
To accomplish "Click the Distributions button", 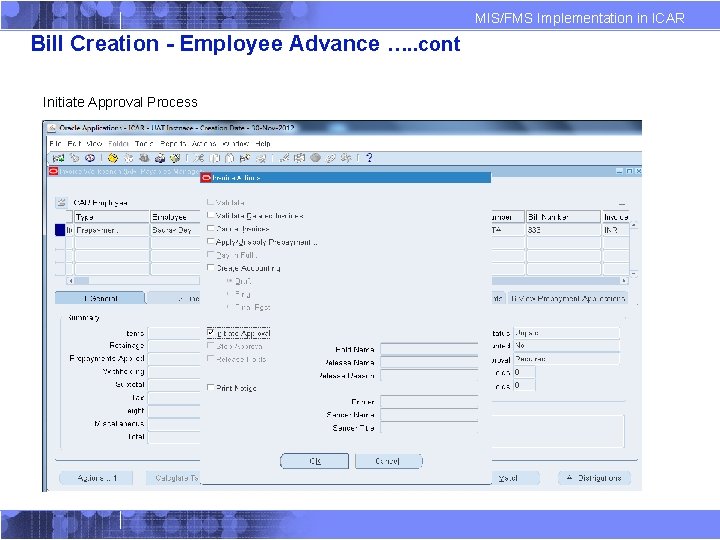I will 595,478.
